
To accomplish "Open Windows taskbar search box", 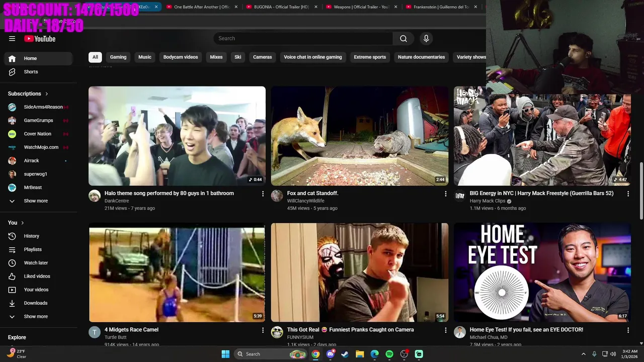I will click(269, 354).
